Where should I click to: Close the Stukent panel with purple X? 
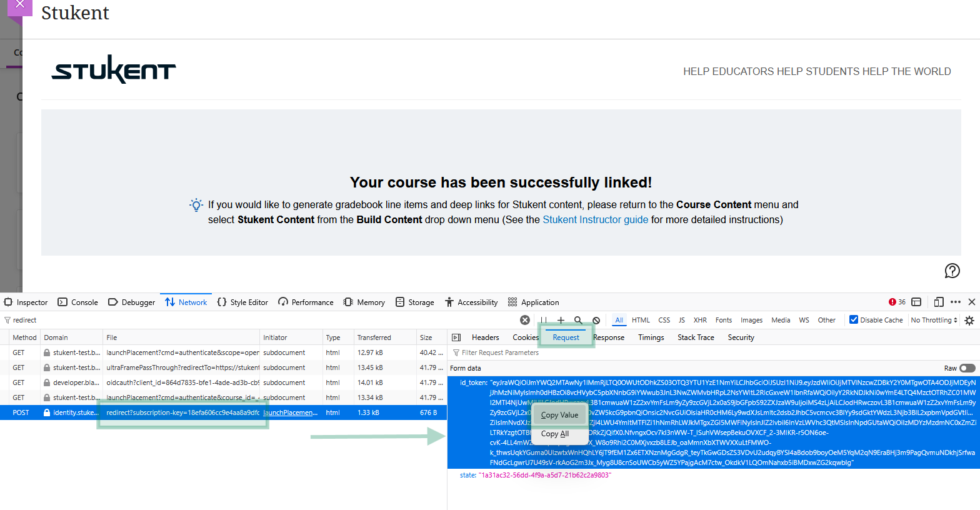[19, 4]
